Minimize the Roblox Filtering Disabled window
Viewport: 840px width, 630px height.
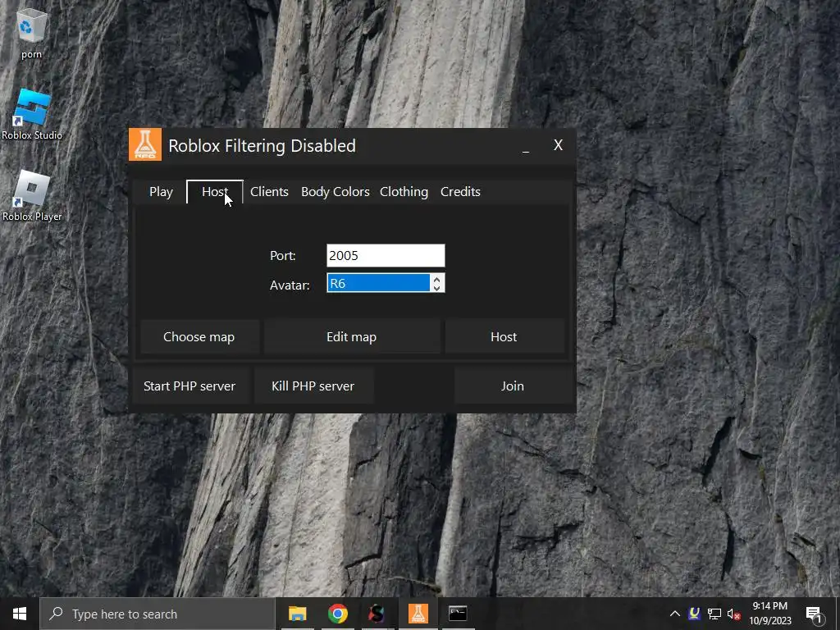pos(526,146)
